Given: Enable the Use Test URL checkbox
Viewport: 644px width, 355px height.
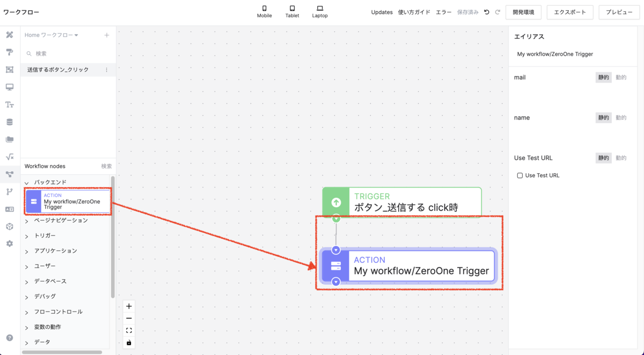Looking at the screenshot, I should pyautogui.click(x=519, y=175).
